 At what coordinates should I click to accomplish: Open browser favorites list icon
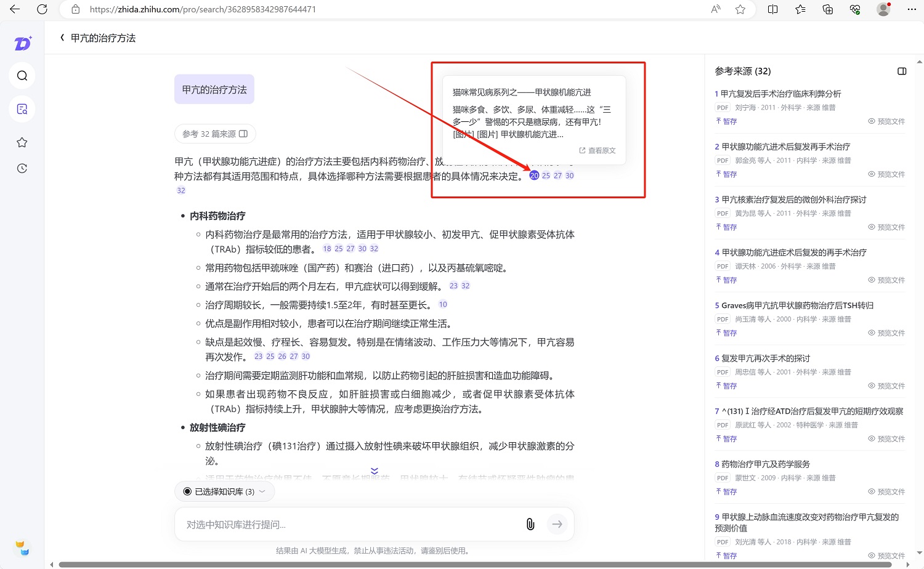[x=800, y=9]
